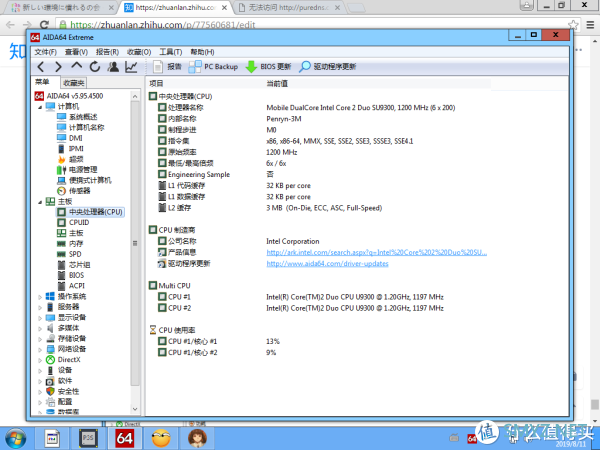Open 便携式计算机 page
This screenshot has width=600, height=450.
[84, 180]
